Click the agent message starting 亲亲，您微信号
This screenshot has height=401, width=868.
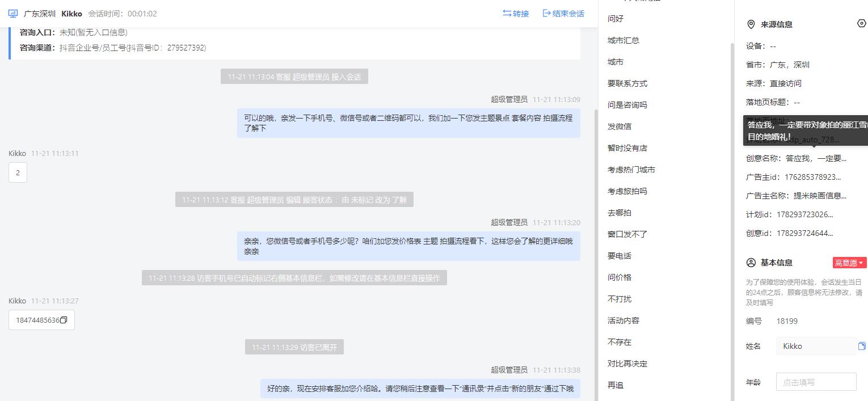(408, 246)
